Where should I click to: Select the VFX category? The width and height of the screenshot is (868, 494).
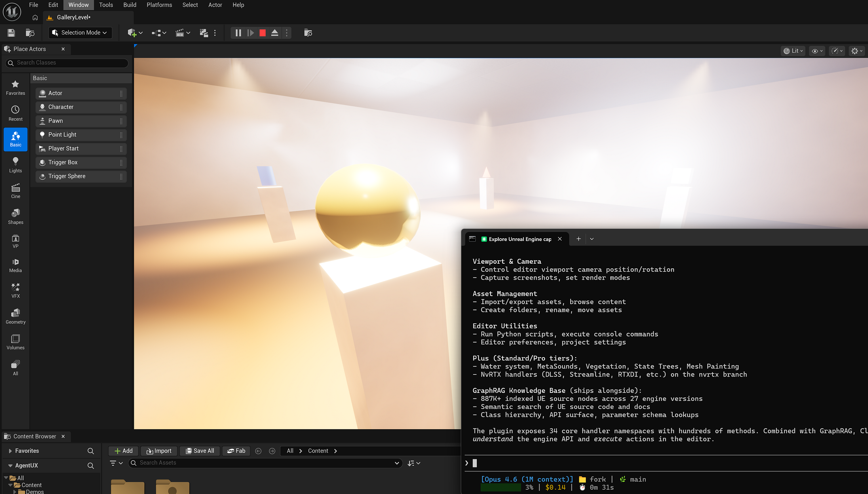pyautogui.click(x=15, y=290)
